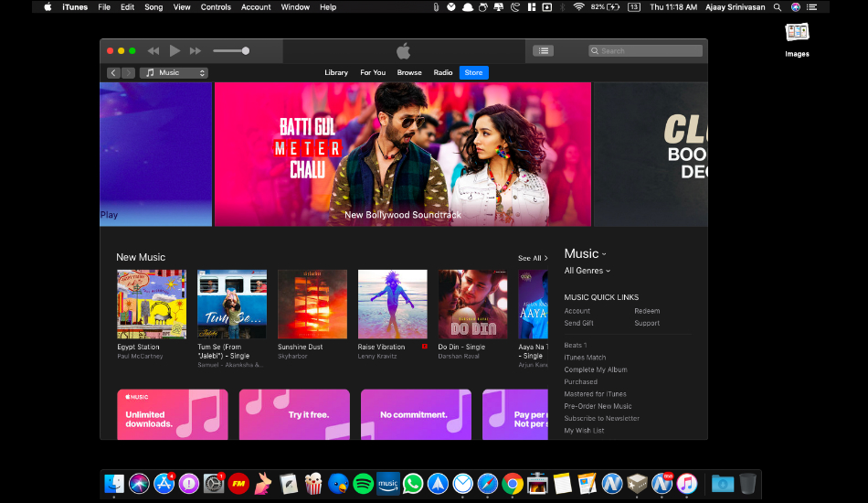Viewport: 868px width, 503px height.
Task: Open the Account menu in menu bar
Action: [256, 7]
